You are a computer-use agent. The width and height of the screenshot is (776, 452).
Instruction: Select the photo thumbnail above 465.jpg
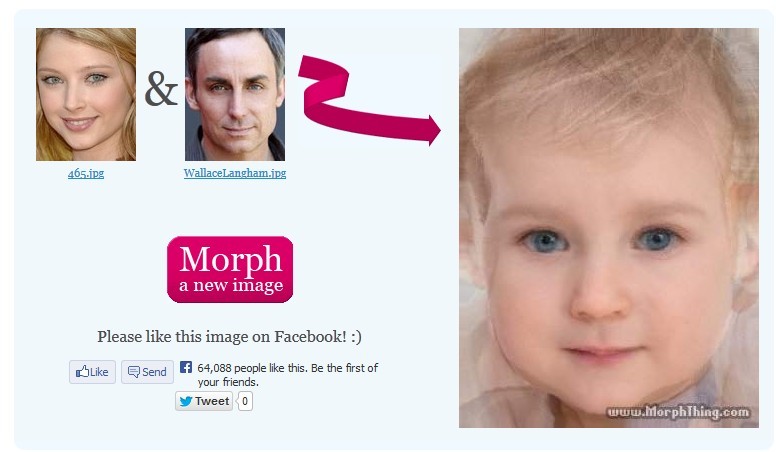tap(86, 94)
